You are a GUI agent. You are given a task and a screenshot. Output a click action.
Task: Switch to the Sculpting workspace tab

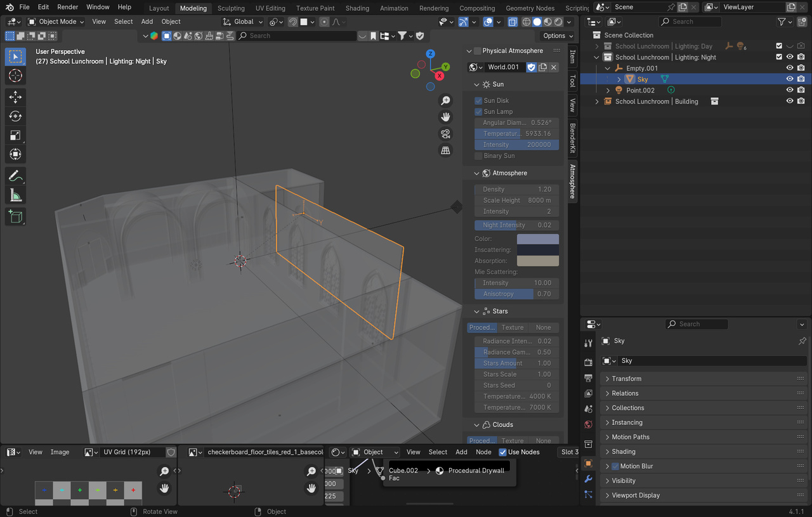tap(231, 8)
